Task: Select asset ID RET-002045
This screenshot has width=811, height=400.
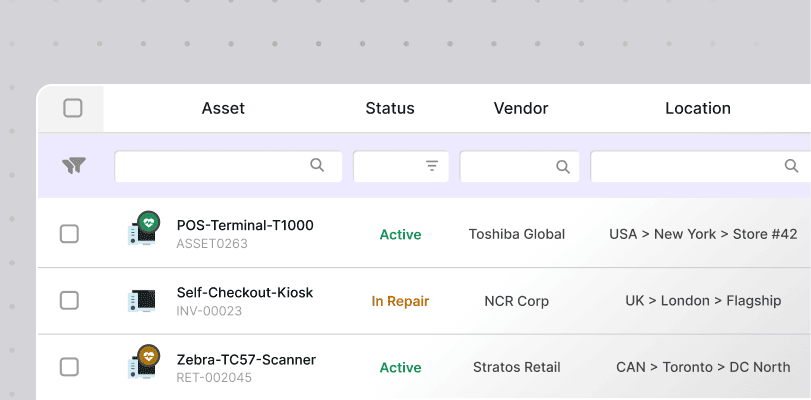Action: coord(214,378)
